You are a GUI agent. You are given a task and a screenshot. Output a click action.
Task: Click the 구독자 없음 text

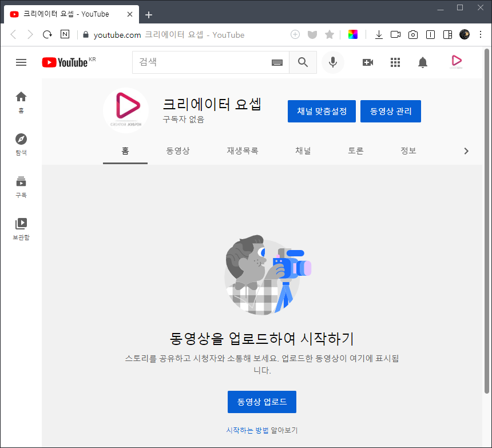[184, 120]
